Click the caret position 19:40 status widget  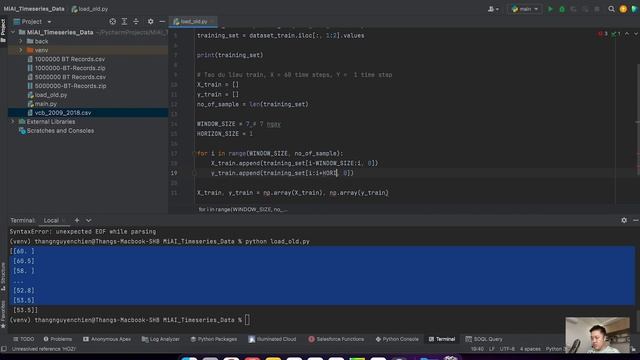[477, 349]
